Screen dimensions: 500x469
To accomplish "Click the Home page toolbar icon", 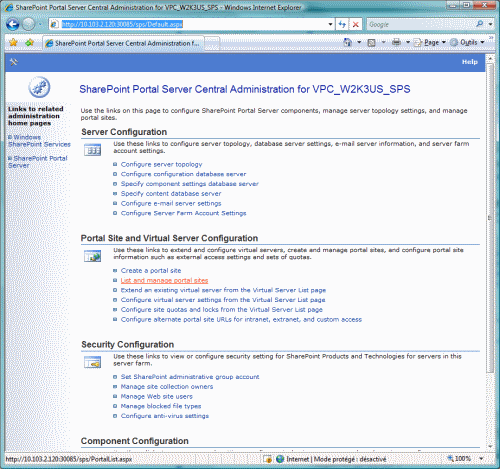I will coord(348,42).
